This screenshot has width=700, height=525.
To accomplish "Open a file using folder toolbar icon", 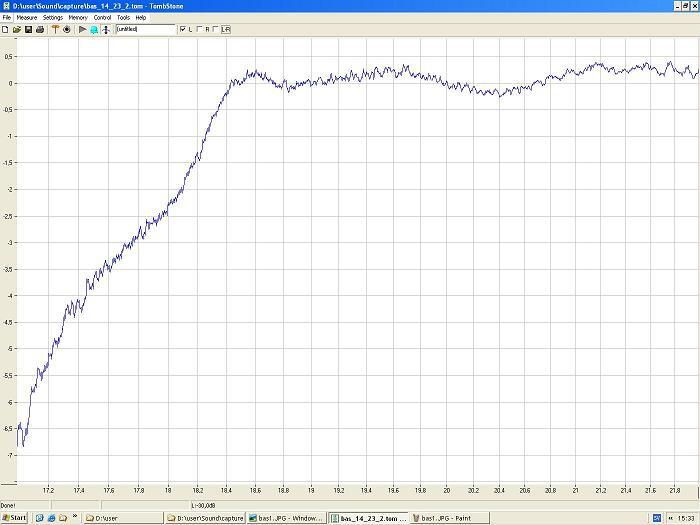I will point(17,29).
